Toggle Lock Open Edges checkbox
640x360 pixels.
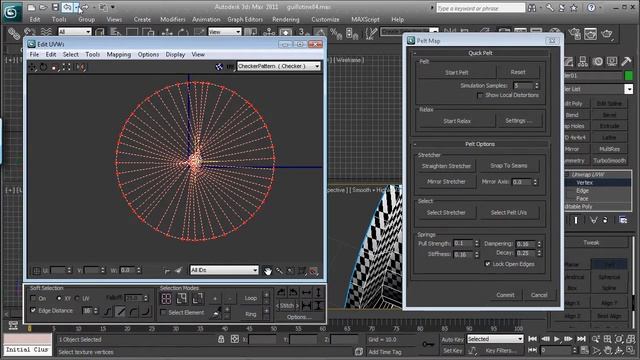pos(487,264)
